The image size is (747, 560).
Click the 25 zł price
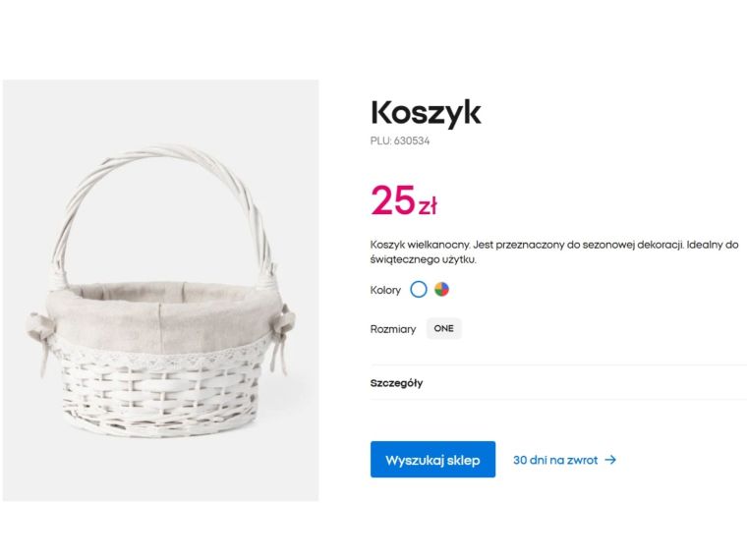(403, 201)
